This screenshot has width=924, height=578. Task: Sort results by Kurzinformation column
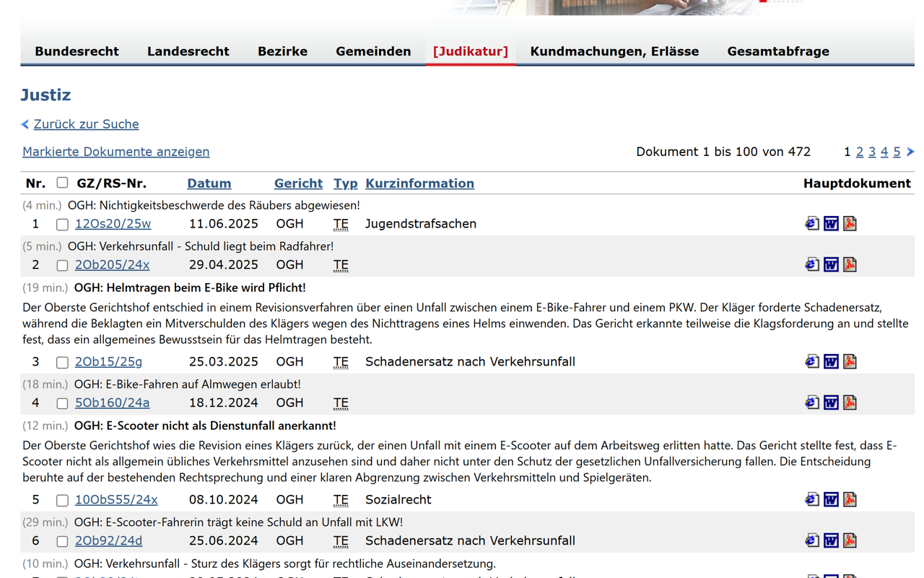click(x=419, y=184)
